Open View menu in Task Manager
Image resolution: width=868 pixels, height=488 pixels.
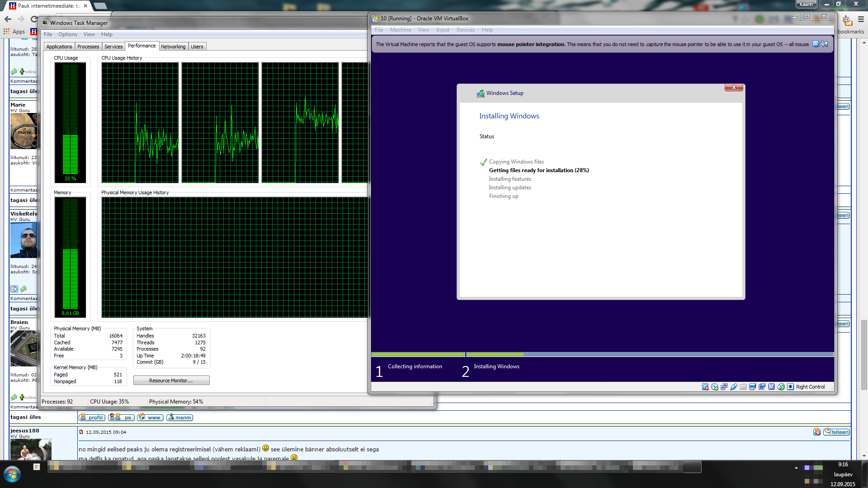89,34
